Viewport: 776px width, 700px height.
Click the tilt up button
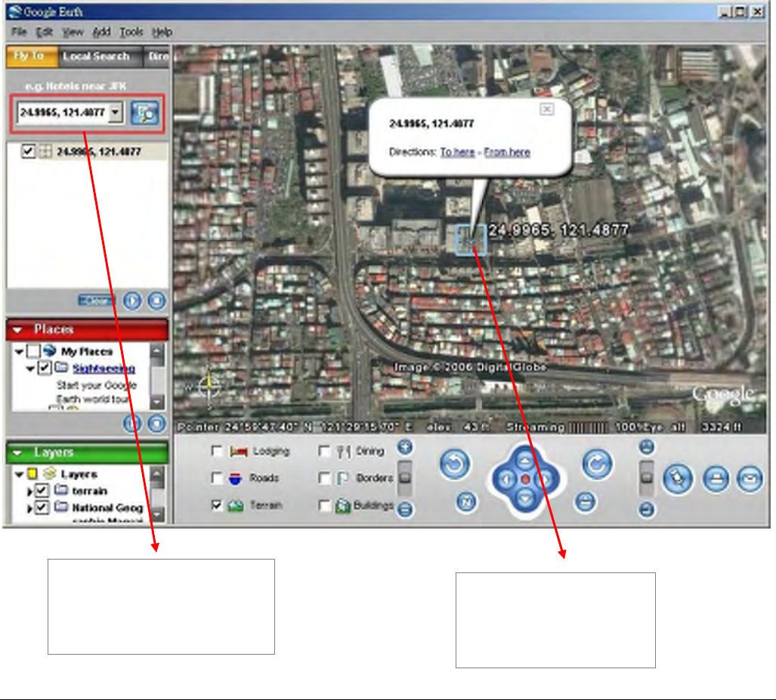[x=646, y=447]
